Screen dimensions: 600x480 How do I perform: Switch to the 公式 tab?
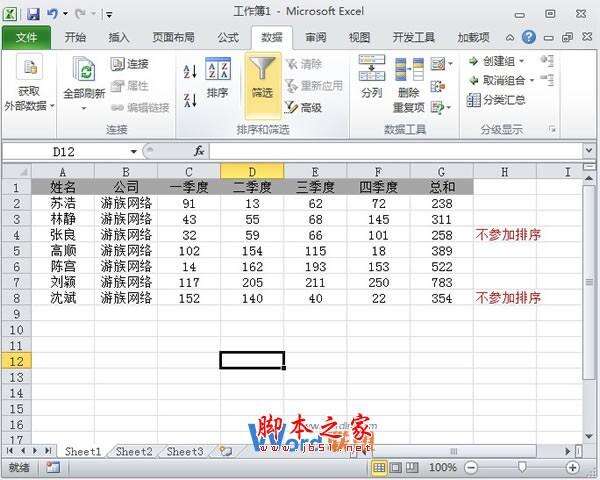(x=228, y=38)
